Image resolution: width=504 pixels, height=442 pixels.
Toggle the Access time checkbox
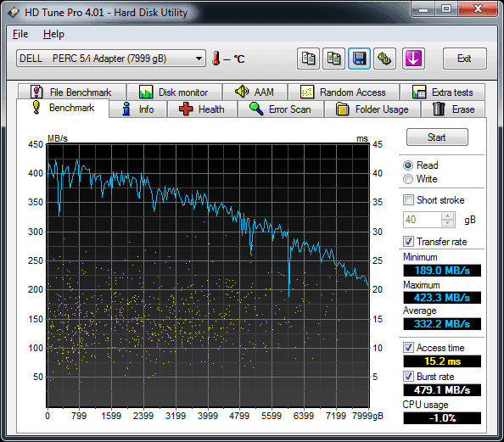(x=408, y=348)
